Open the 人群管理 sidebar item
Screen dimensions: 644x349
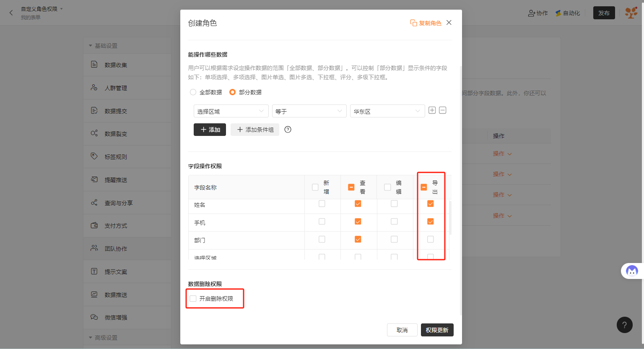tap(127, 88)
